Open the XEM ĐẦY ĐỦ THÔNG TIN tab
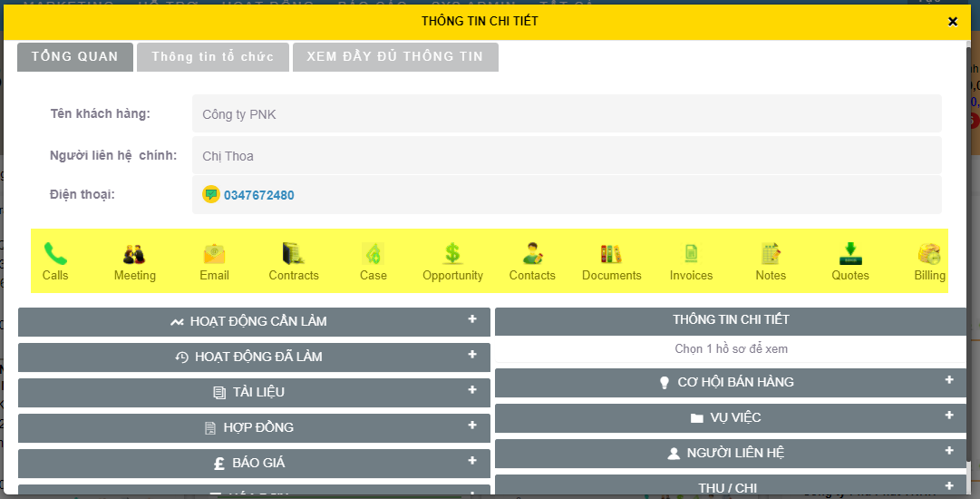The height and width of the screenshot is (499, 980). click(394, 57)
